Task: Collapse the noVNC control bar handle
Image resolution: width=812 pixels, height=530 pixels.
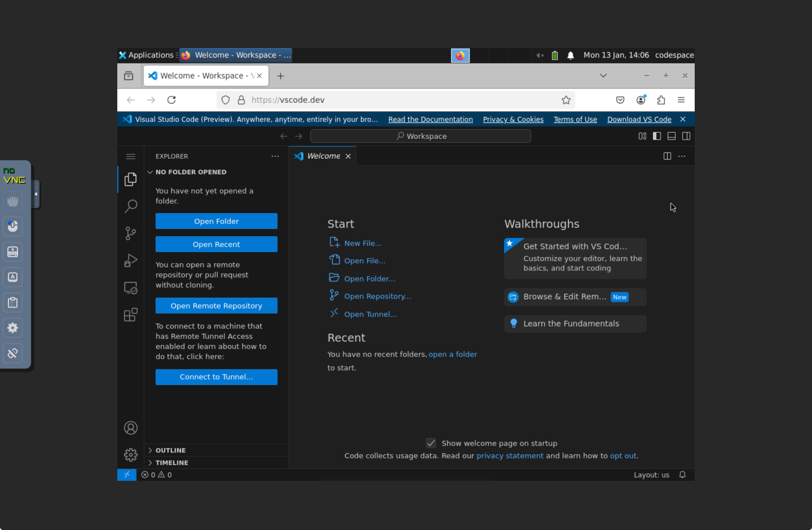Action: point(36,194)
